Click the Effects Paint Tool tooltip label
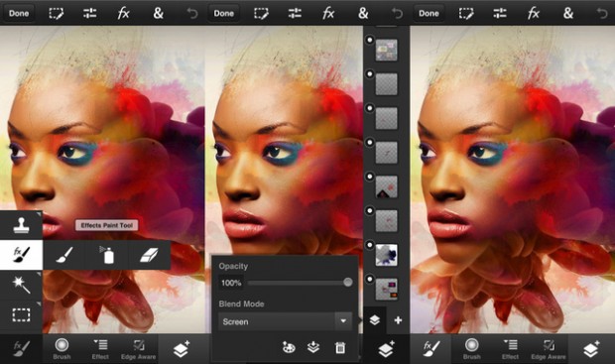The width and height of the screenshot is (615, 364). coord(106,225)
